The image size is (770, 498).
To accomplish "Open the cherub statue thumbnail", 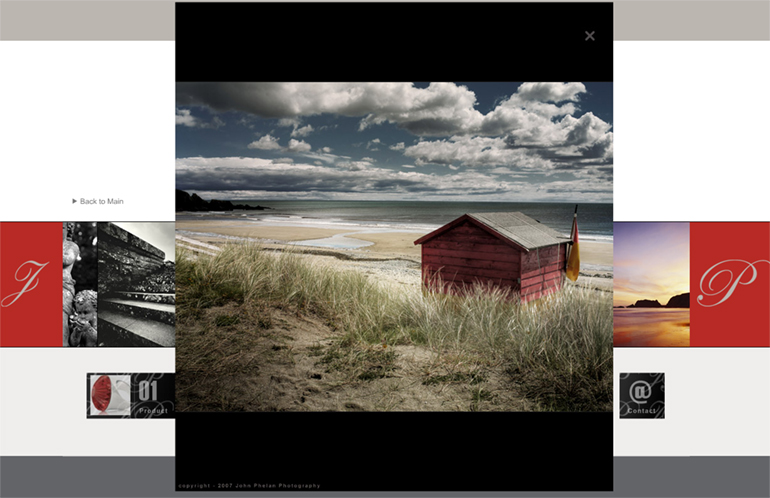I will pos(80,284).
